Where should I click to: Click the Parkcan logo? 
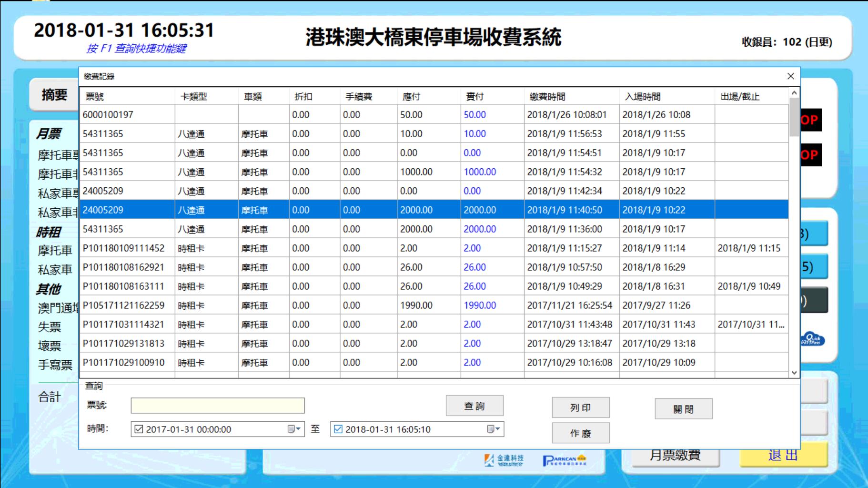click(564, 460)
